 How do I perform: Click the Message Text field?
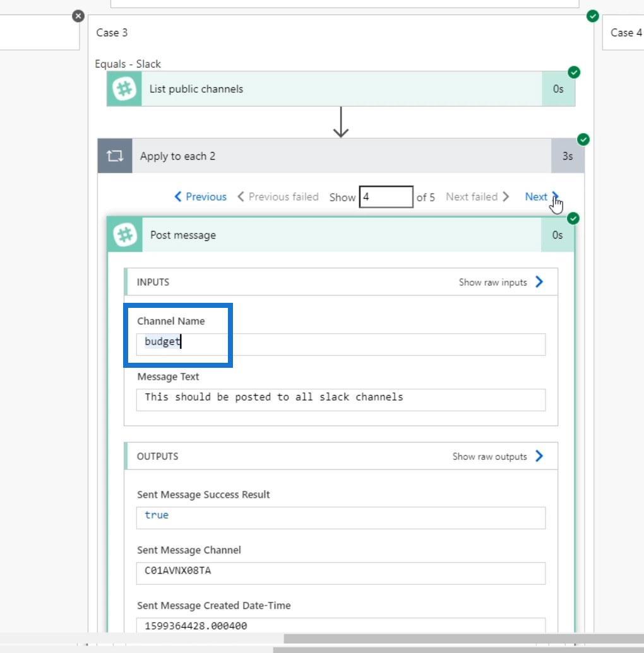click(340, 400)
